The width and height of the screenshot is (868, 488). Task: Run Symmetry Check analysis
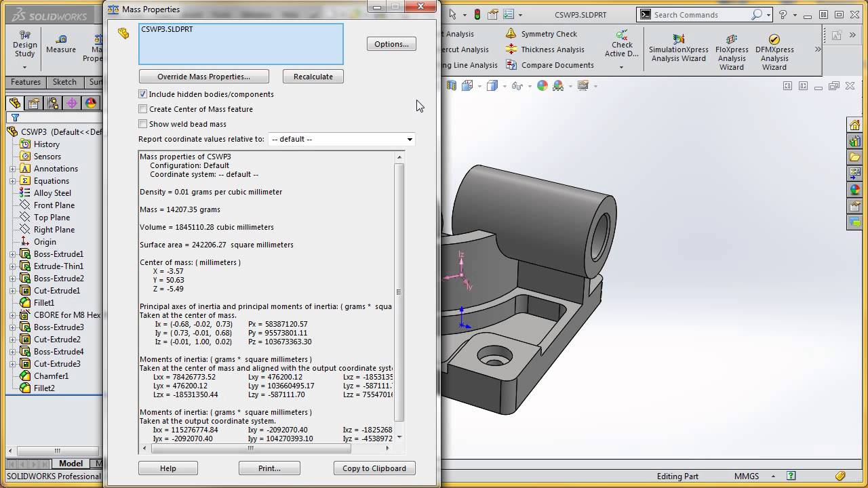pyautogui.click(x=542, y=34)
